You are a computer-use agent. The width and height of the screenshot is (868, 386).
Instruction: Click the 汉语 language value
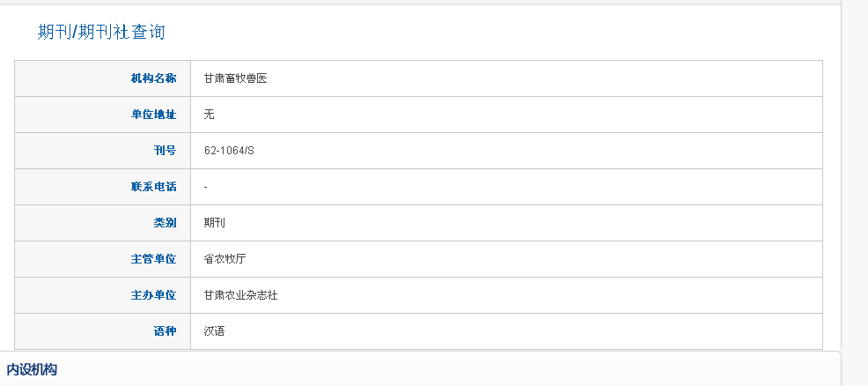coord(214,331)
